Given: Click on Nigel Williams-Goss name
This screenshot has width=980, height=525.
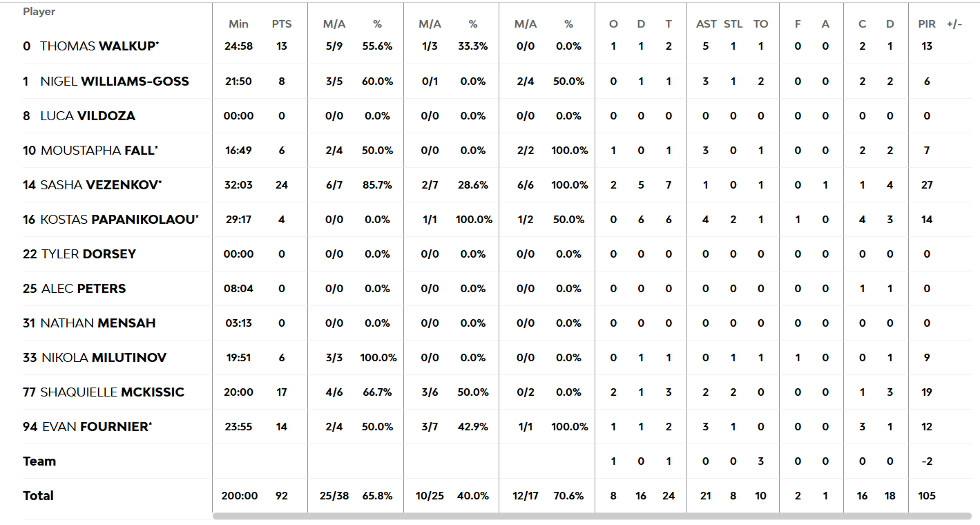Looking at the screenshot, I should (x=114, y=81).
